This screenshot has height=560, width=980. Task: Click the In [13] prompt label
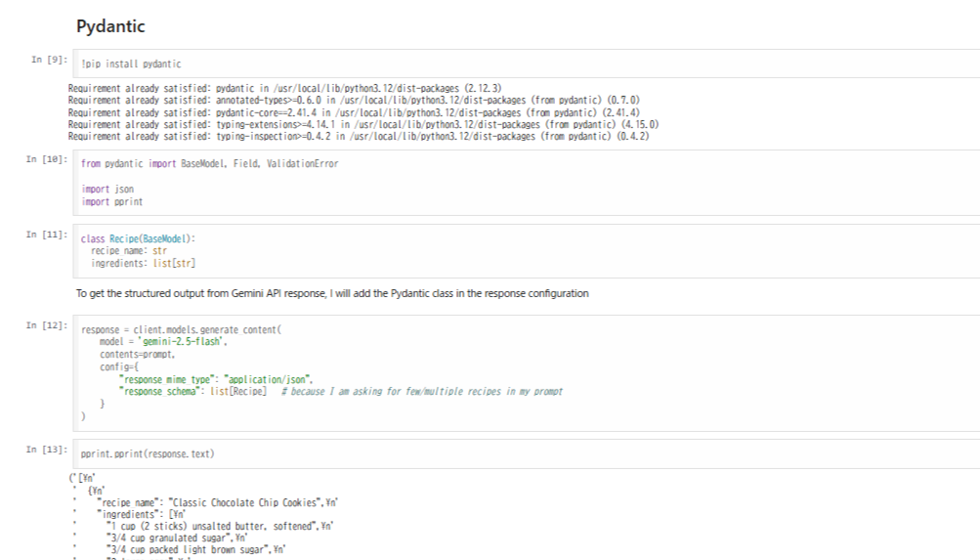[47, 450]
